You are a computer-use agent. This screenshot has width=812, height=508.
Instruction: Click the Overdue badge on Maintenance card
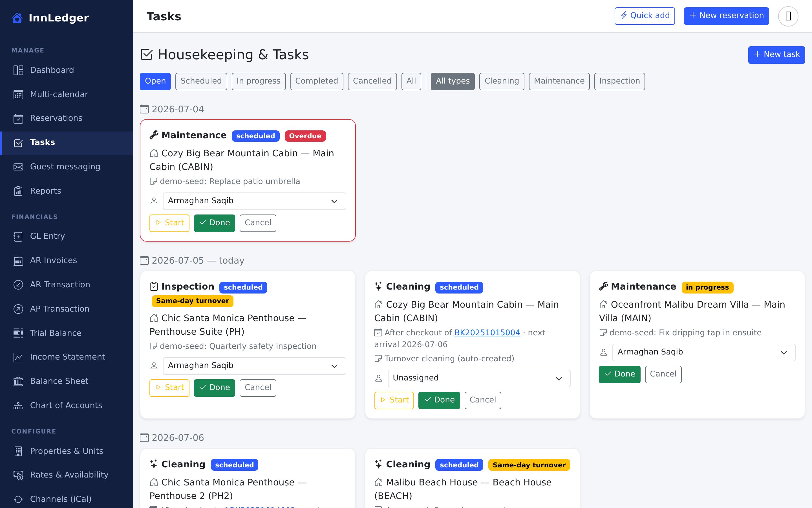click(305, 136)
